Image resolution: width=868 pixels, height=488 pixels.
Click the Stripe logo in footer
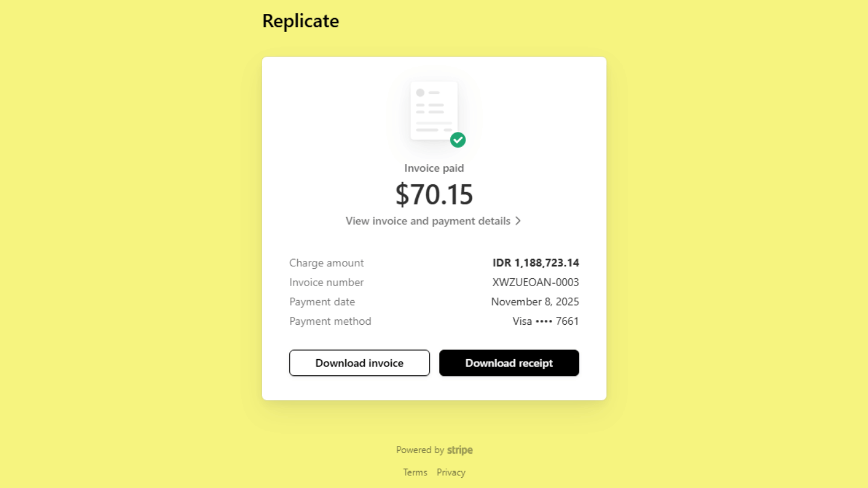tap(460, 450)
